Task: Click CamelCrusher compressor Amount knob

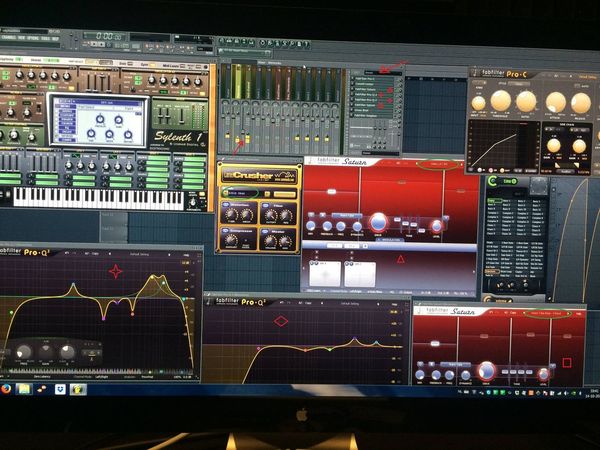Action: click(x=230, y=240)
